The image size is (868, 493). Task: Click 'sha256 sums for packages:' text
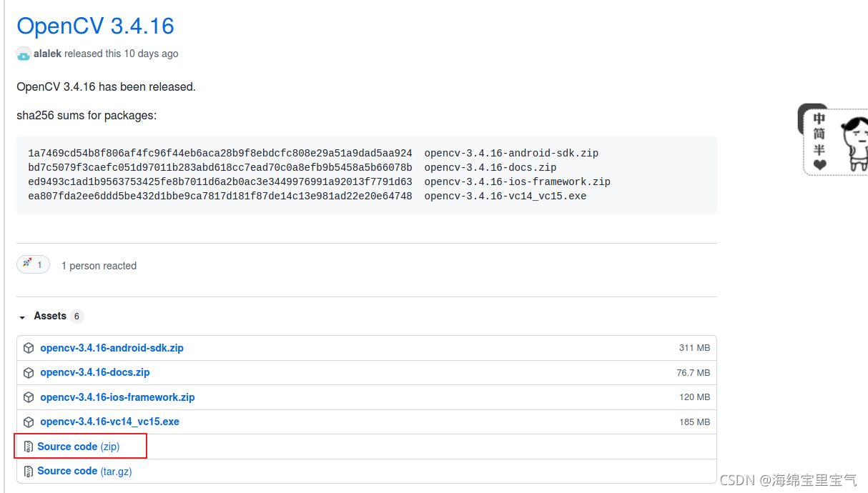pos(87,115)
